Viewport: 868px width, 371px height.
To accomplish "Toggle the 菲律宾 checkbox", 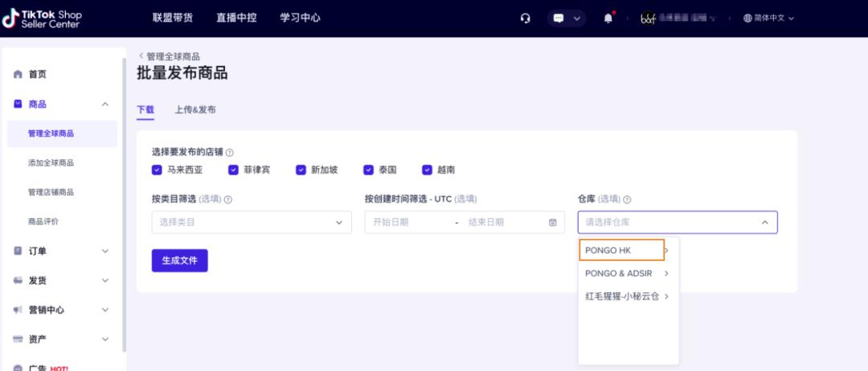I will coord(233,171).
